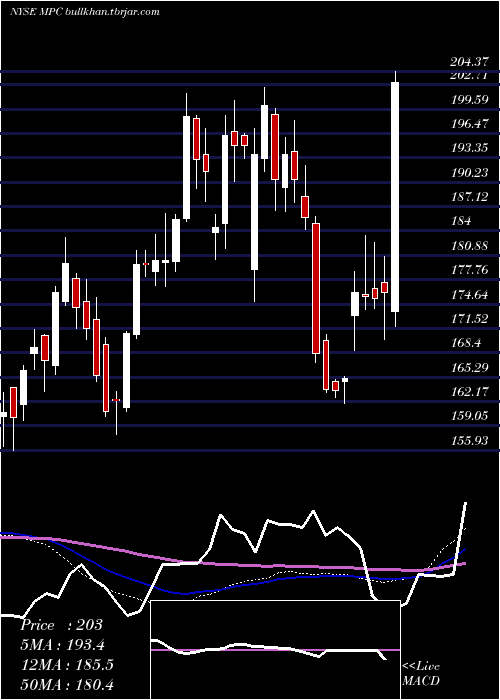500x700 pixels.
Task: Click the 159.05 price axis label
Action: tap(469, 416)
